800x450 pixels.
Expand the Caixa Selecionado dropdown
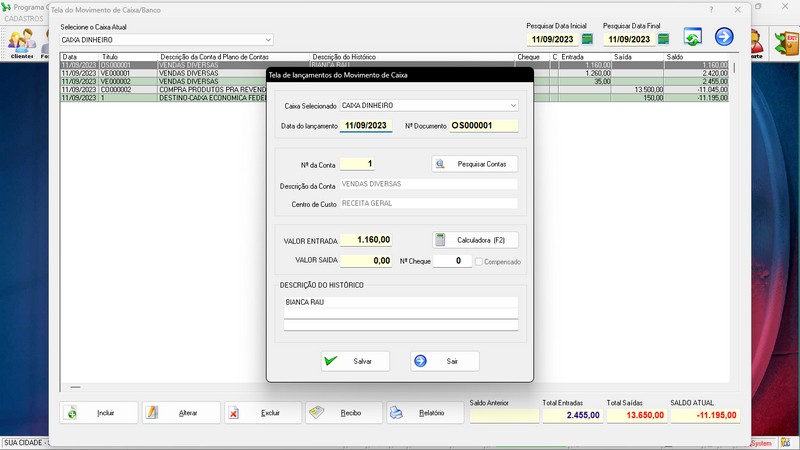[513, 106]
